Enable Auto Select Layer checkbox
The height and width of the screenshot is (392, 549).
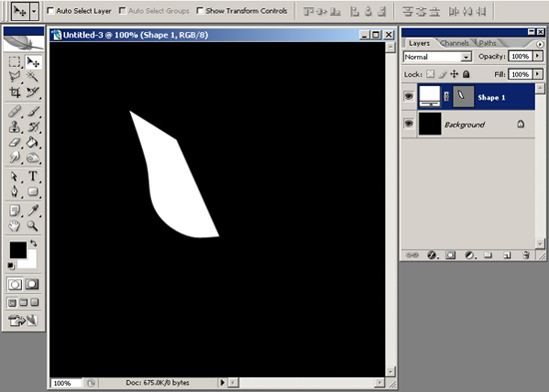(51, 11)
